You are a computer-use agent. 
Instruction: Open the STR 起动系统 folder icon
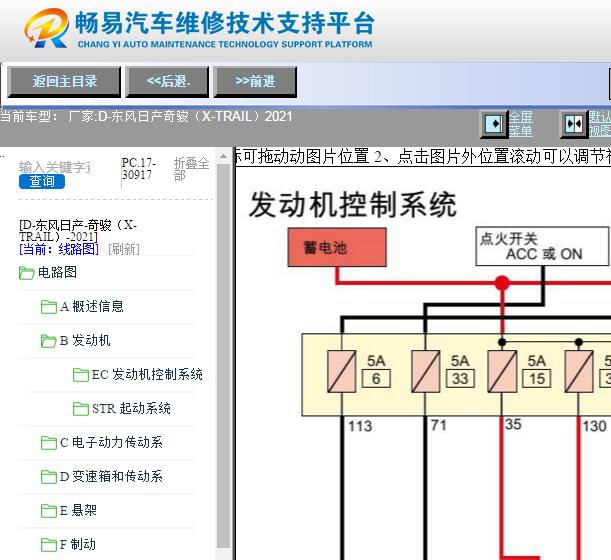click(81, 409)
